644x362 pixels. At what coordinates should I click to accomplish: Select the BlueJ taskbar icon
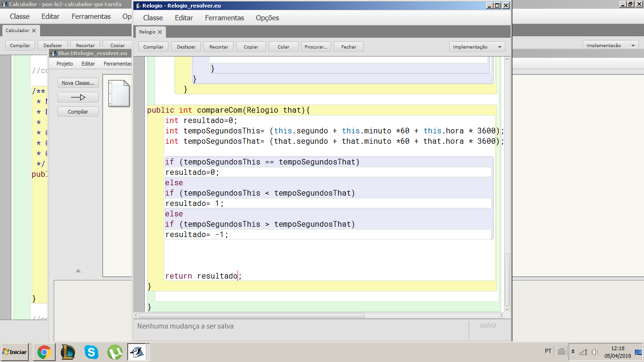[137, 352]
